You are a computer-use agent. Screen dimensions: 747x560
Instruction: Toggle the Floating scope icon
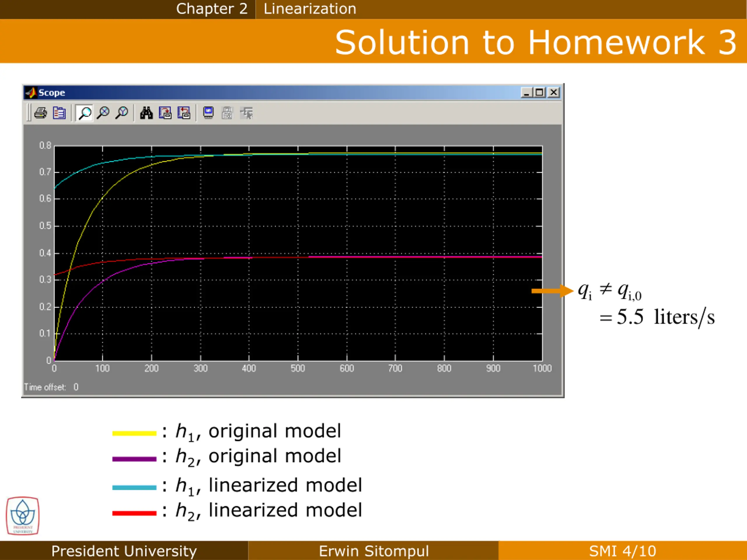[x=208, y=113]
